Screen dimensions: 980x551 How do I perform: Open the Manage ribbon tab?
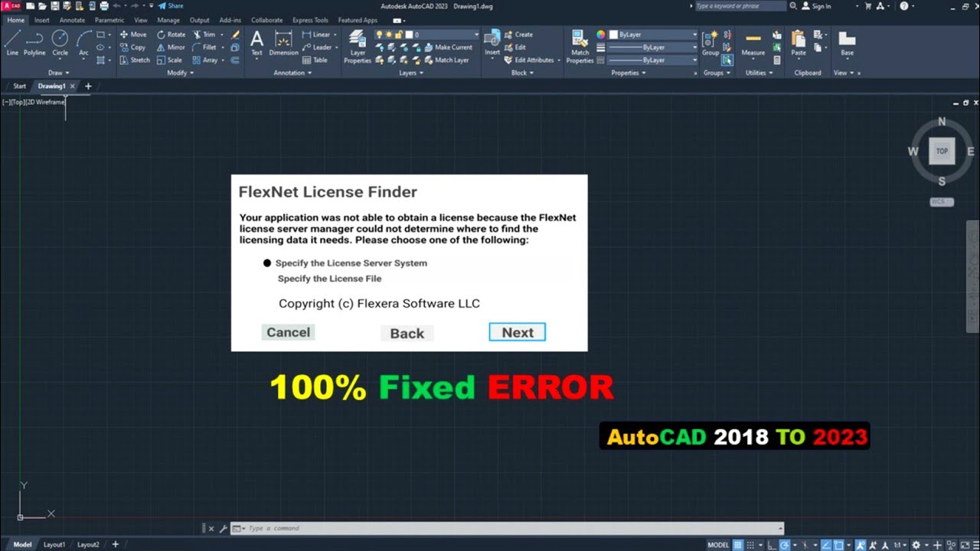click(x=168, y=21)
